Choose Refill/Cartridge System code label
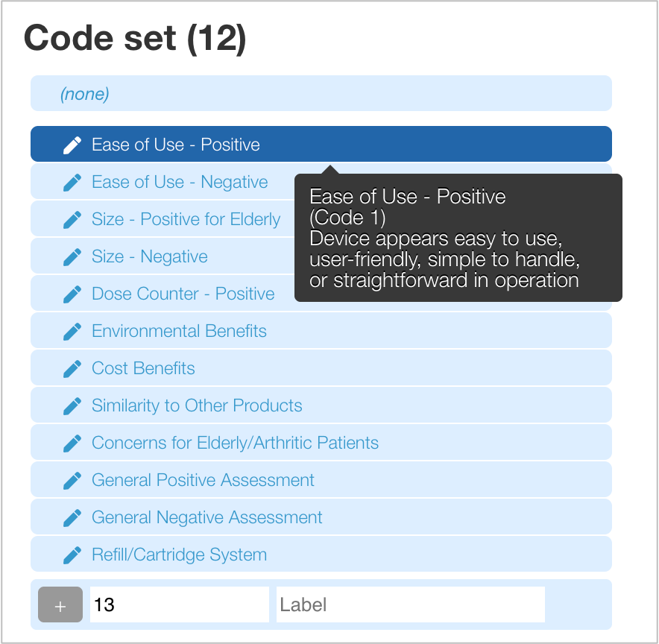The width and height of the screenshot is (659, 644). [180, 555]
